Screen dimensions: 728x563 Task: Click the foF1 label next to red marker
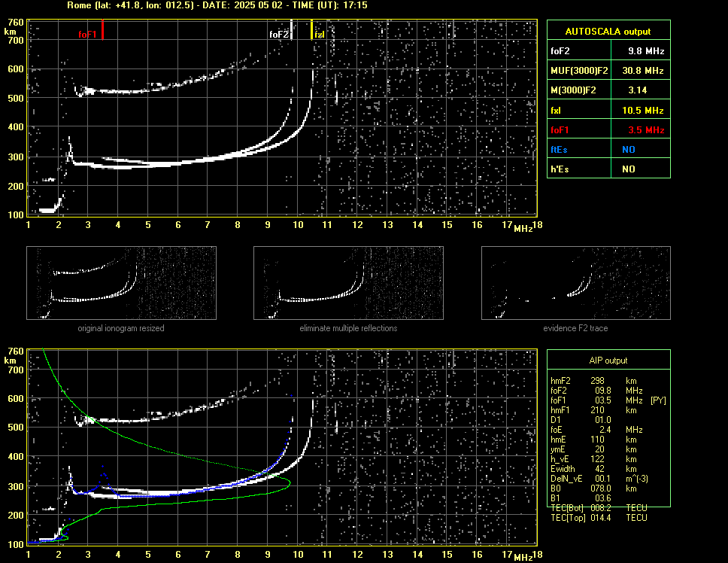click(87, 35)
